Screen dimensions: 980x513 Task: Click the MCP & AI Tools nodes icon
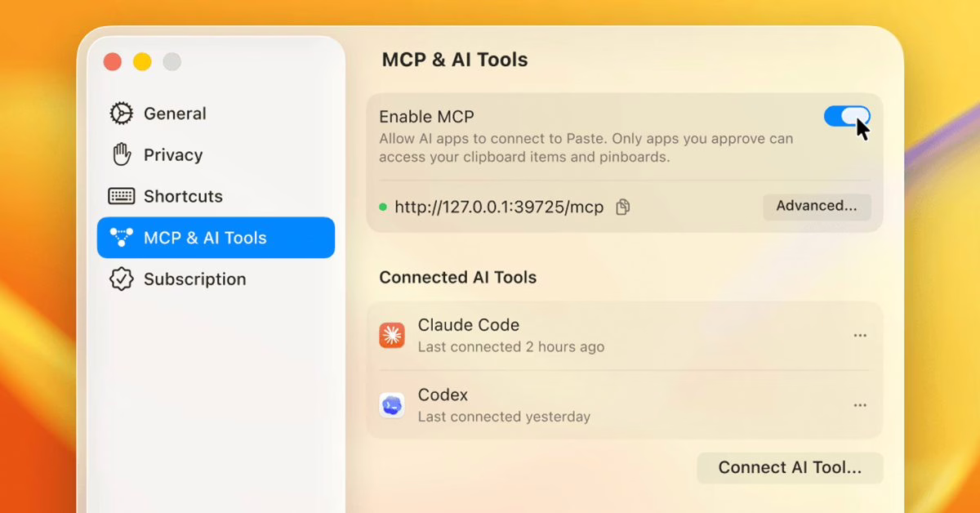[x=121, y=238]
